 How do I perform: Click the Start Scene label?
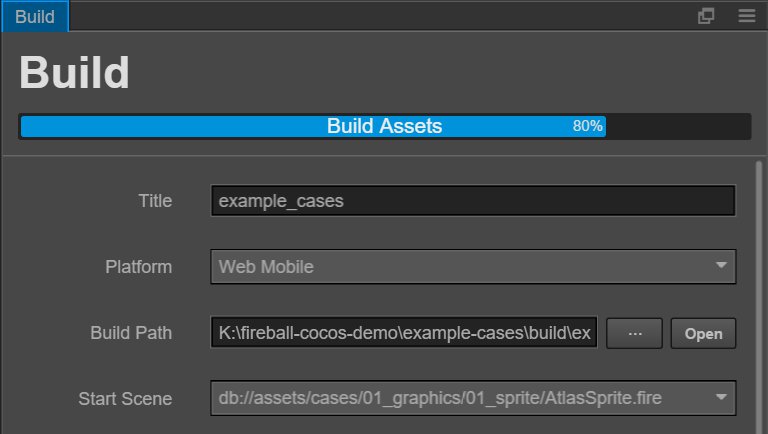click(125, 398)
